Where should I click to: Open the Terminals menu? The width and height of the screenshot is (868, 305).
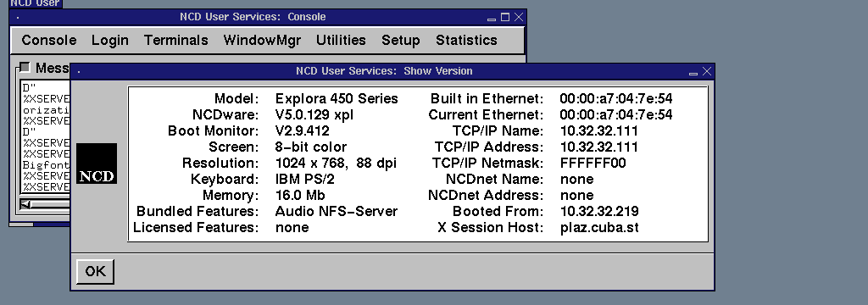click(x=176, y=41)
